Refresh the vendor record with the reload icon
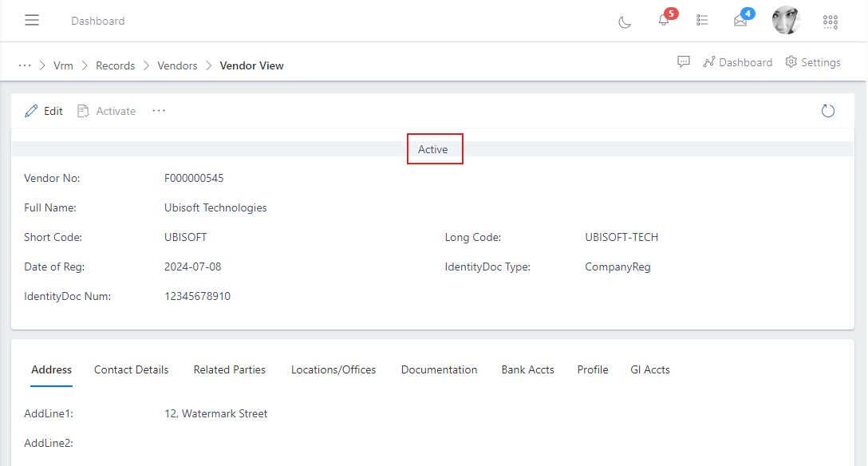The image size is (868, 466). (x=828, y=111)
